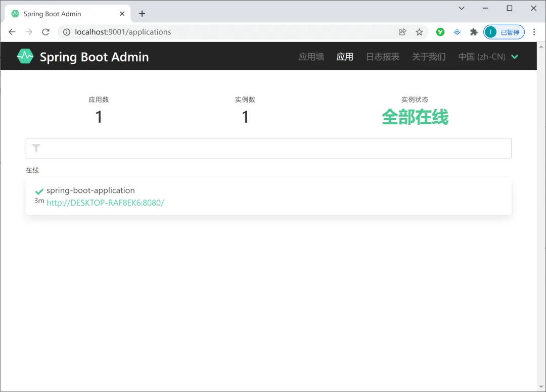Viewport: 546px width, 392px height.
Task: Click the filter funnel icon in search bar
Action: (x=35, y=148)
